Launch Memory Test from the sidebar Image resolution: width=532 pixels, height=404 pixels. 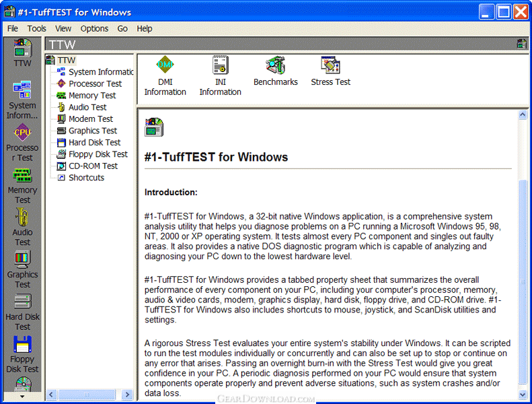[22, 185]
